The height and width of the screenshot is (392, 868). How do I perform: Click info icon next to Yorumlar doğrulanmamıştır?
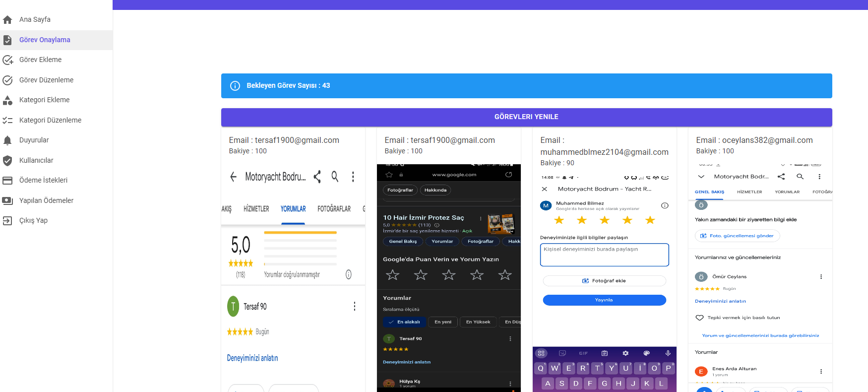[349, 274]
